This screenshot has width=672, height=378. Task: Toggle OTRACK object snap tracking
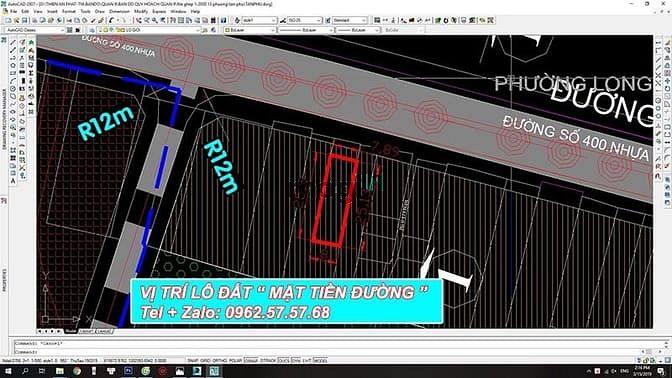[x=268, y=360]
